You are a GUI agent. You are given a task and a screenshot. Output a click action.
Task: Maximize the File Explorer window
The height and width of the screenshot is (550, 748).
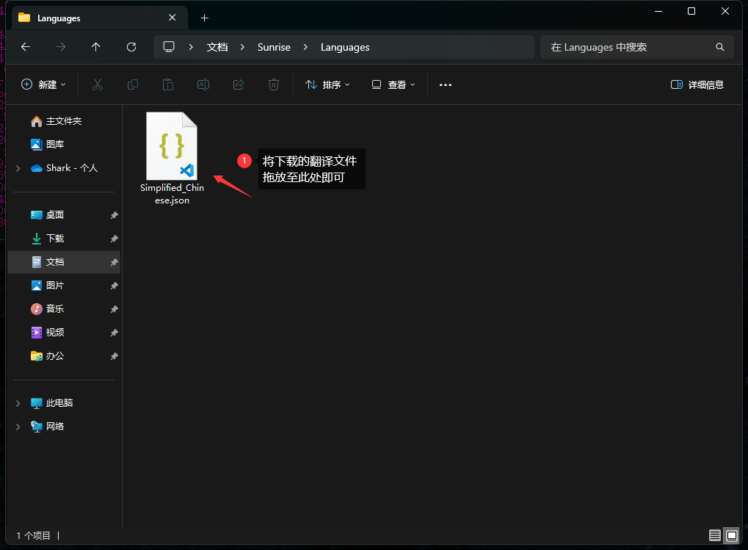[x=691, y=11]
